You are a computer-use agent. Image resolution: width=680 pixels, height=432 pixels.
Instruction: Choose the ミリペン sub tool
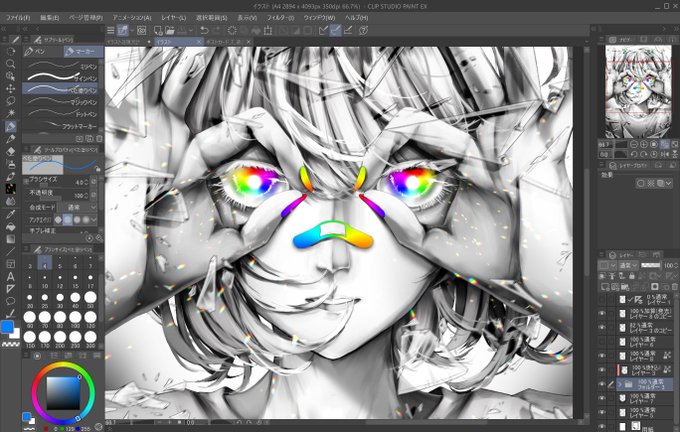(x=60, y=66)
